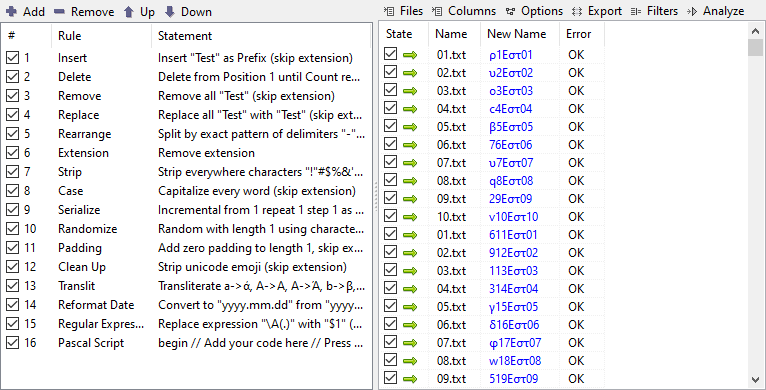Click the green arrow for c4Εστ04 row
This screenshot has width=766, height=390.
pyautogui.click(x=410, y=109)
